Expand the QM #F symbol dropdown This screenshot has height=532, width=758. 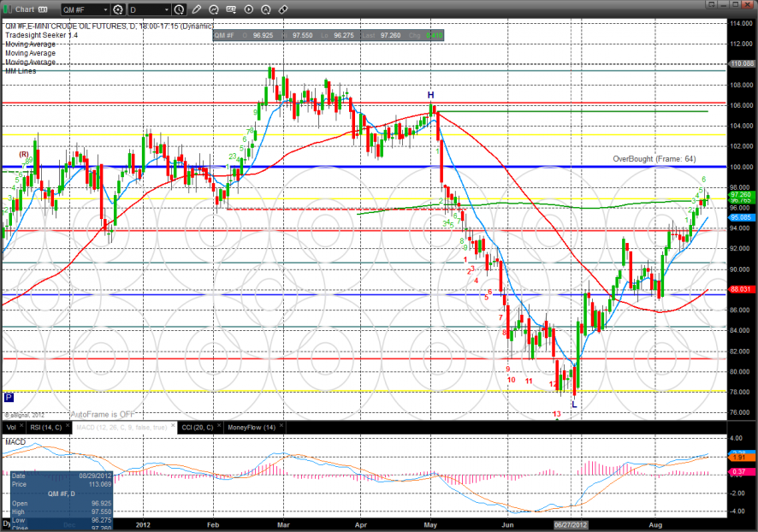pos(105,9)
